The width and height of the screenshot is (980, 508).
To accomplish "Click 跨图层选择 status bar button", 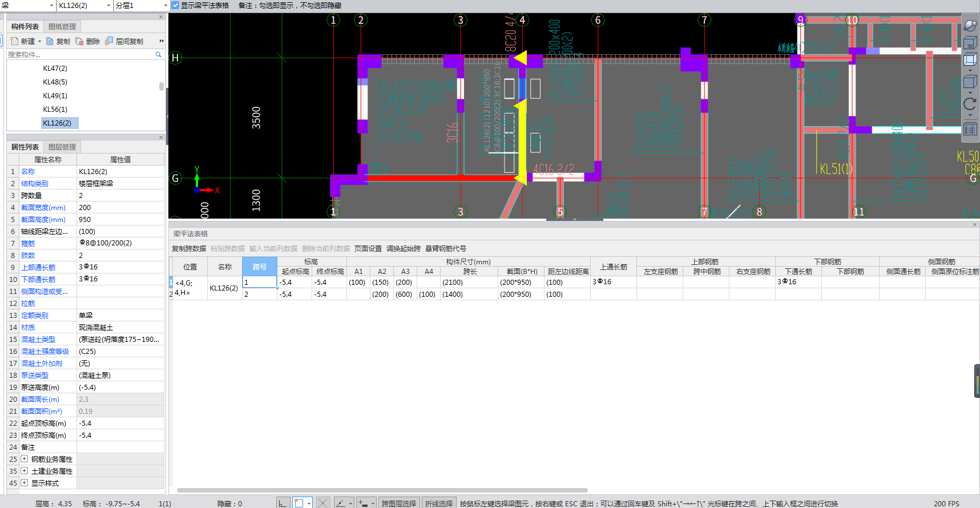I will tap(399, 503).
